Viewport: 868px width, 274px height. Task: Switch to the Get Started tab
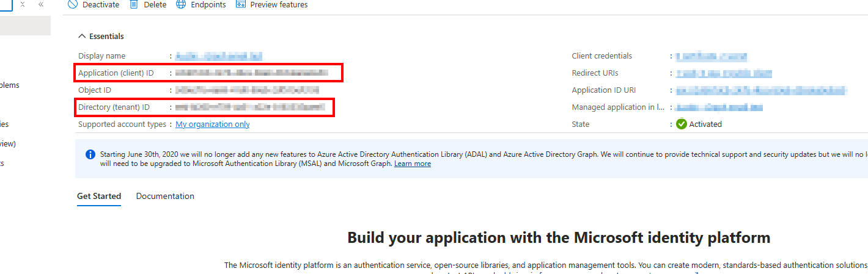(99, 196)
